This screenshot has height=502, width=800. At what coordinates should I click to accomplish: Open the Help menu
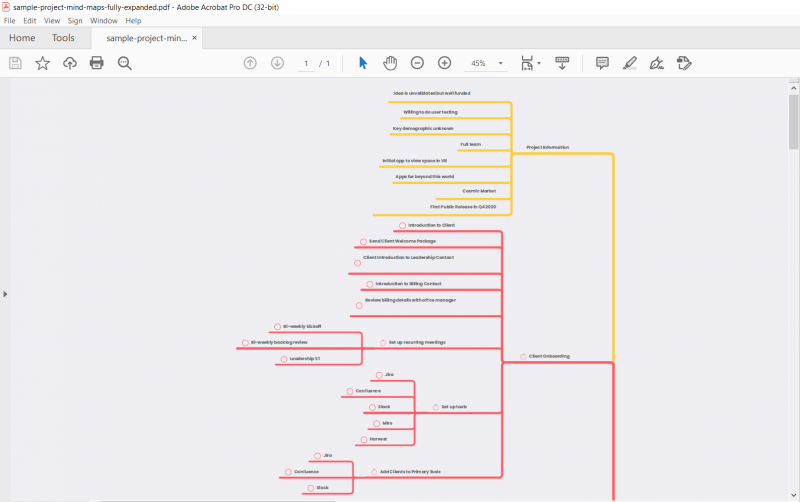[x=133, y=21]
